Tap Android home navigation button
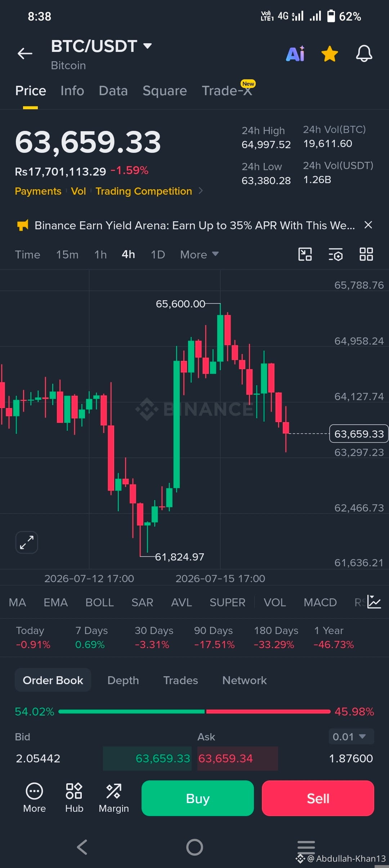 pos(194,847)
